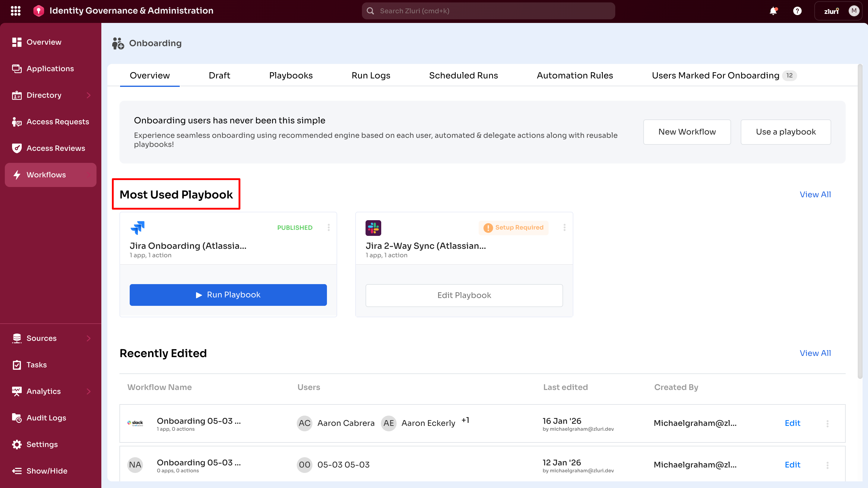The image size is (868, 488).
Task: Click the Audit Logs sidebar icon
Action: pos(17,417)
